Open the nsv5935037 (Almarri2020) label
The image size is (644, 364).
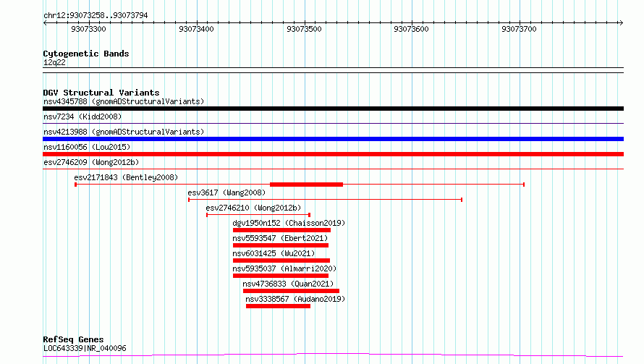284,268
